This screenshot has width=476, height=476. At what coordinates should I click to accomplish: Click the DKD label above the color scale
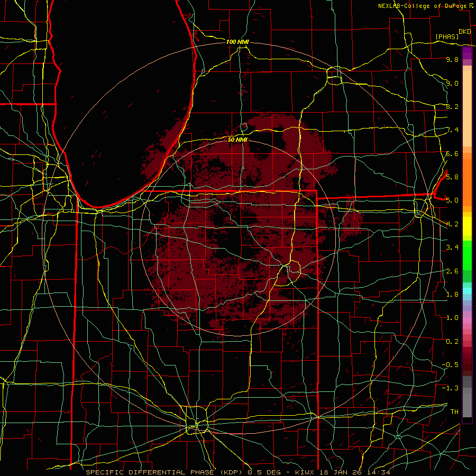465,32
